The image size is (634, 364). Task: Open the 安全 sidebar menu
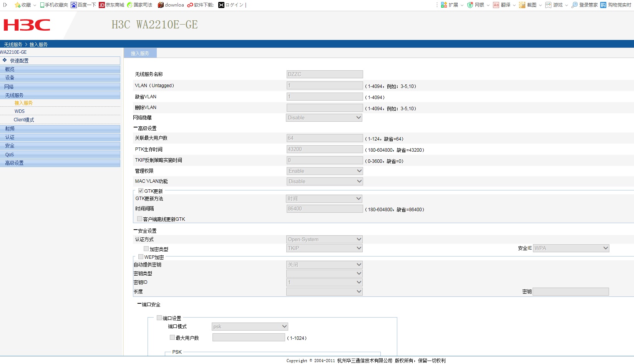(60, 146)
